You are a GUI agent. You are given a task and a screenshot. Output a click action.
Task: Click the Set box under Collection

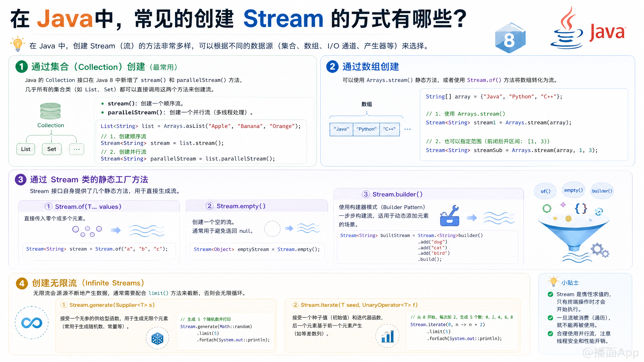(x=52, y=149)
